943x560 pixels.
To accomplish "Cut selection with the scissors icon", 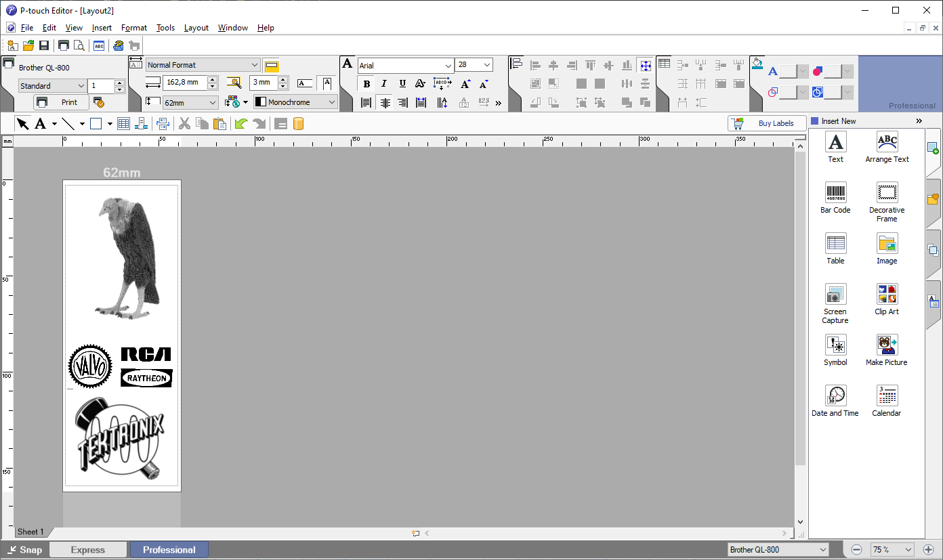I will 184,124.
